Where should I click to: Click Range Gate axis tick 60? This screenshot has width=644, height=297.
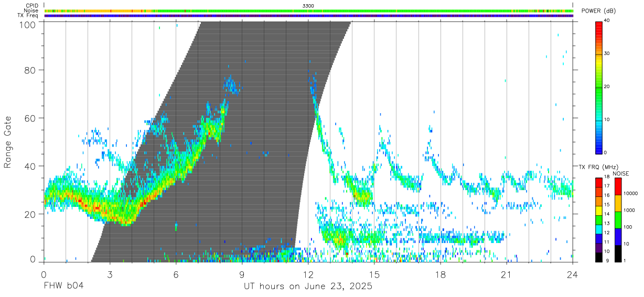(x=30, y=118)
